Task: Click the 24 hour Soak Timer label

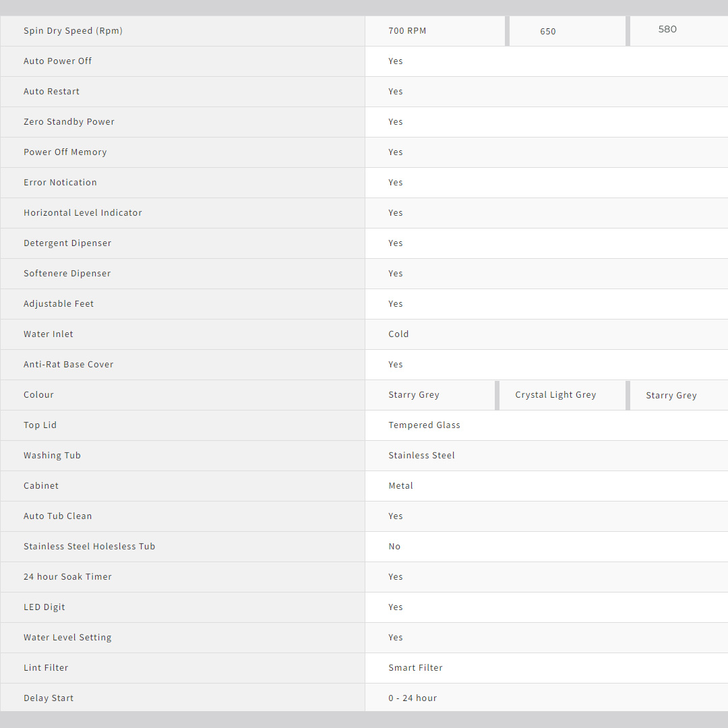Action: click(x=67, y=577)
